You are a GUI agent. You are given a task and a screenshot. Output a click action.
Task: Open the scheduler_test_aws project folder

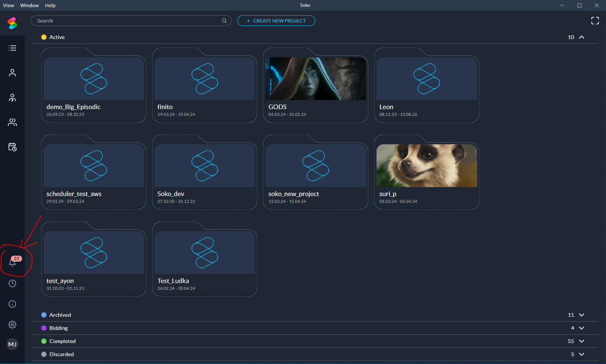tap(94, 172)
